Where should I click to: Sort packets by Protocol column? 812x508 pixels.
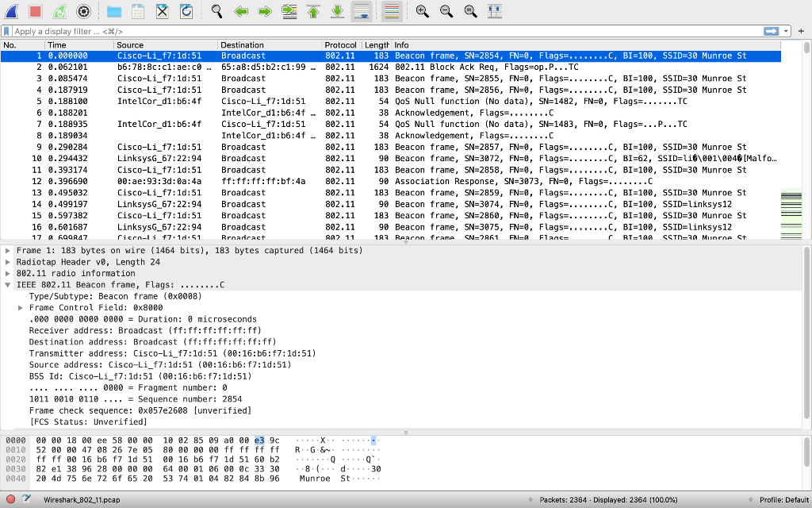click(342, 45)
